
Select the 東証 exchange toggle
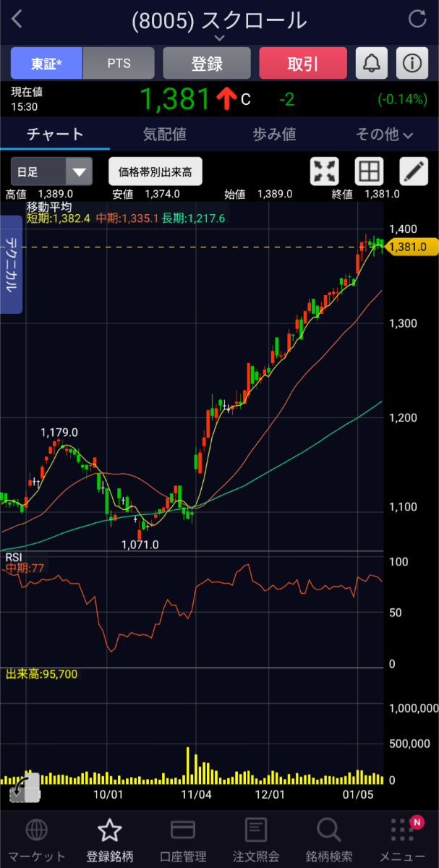coord(46,64)
